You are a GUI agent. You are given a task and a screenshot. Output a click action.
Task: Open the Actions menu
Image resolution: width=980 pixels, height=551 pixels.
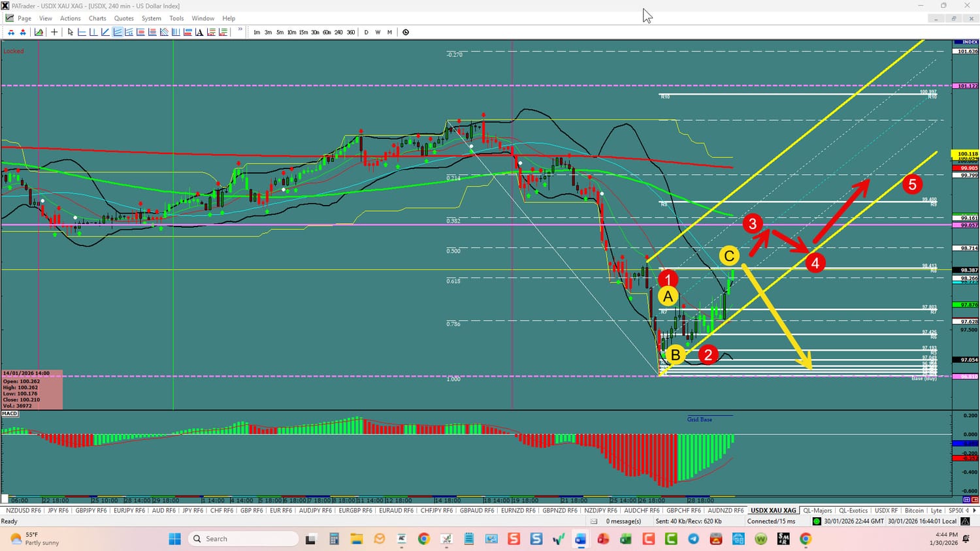[71, 18]
